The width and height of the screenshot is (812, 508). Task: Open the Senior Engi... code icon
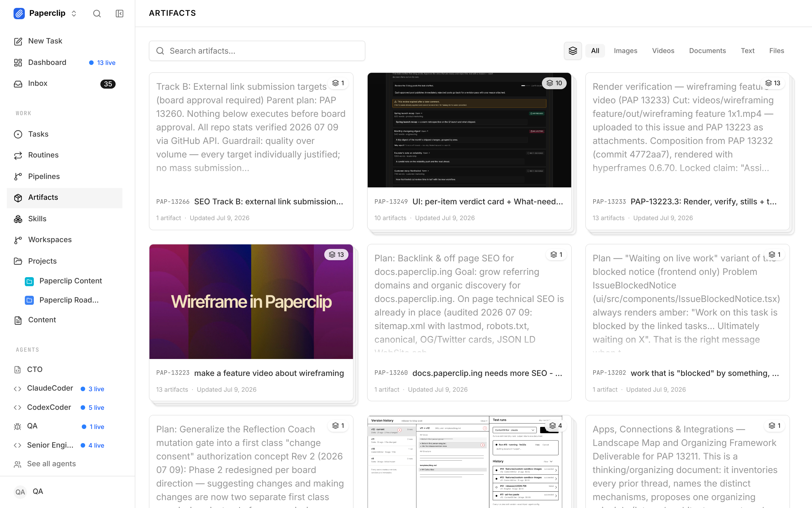[x=18, y=445]
